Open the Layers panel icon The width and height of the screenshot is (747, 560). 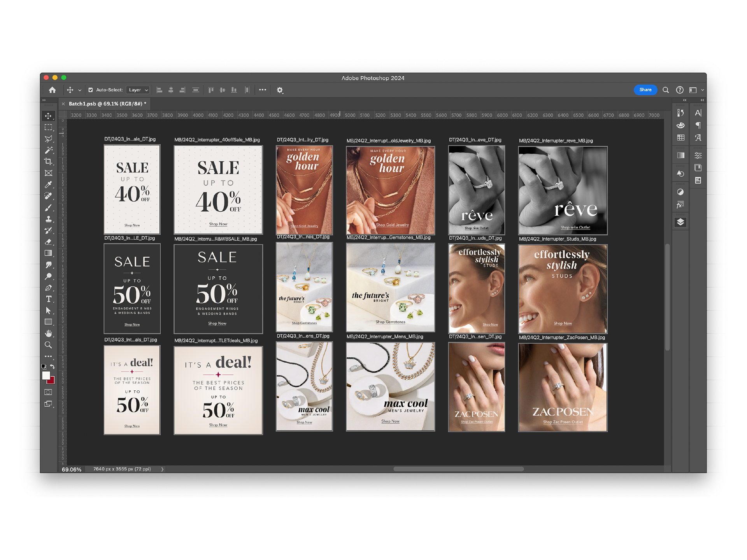tap(680, 222)
